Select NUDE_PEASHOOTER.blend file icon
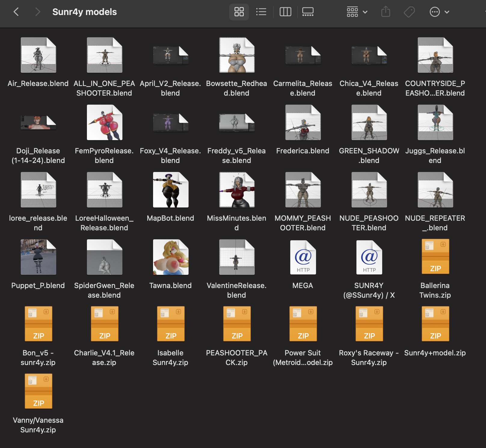 (369, 190)
